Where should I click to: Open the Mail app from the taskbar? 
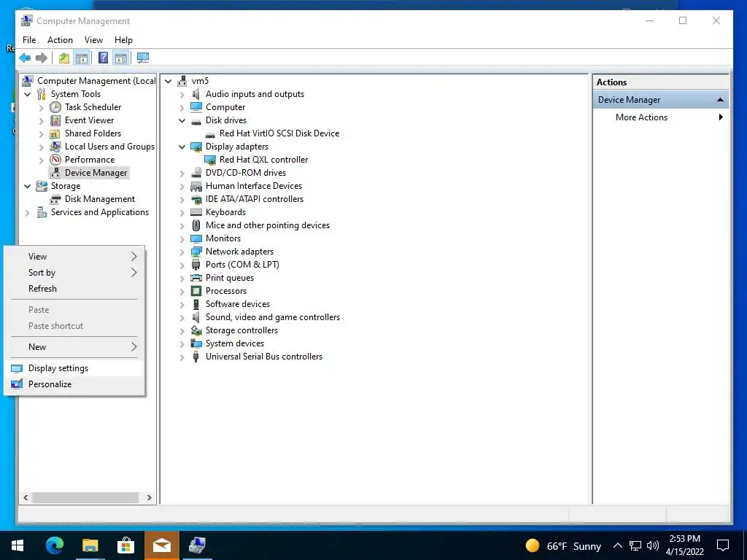(x=161, y=545)
